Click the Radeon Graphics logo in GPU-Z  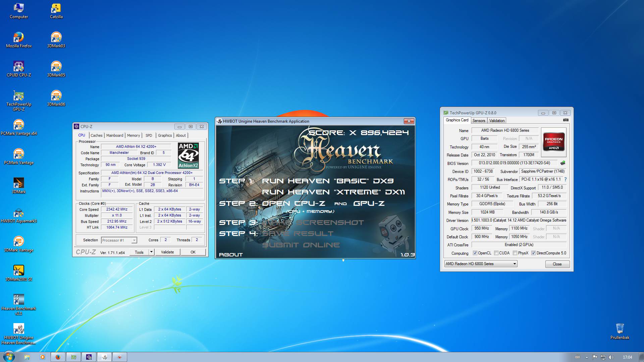coord(553,142)
